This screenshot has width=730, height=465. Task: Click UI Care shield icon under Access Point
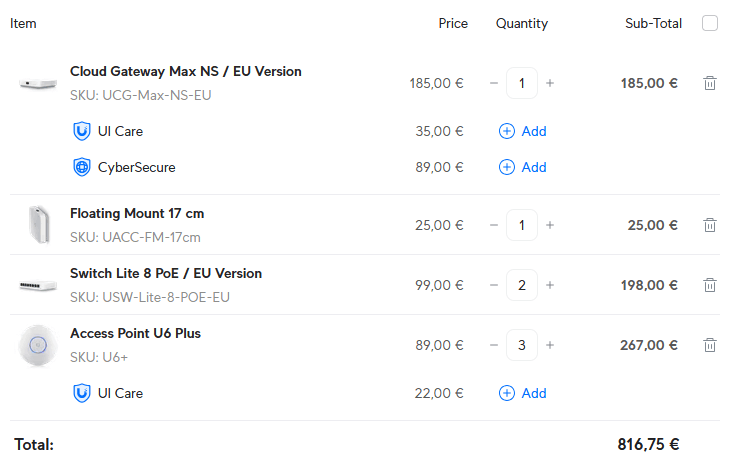click(82, 393)
